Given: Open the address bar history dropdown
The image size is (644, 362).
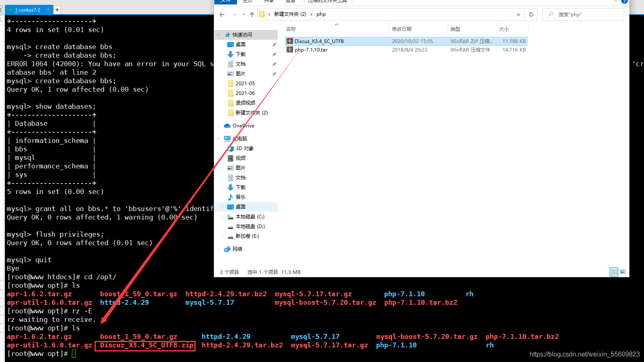Looking at the screenshot, I should [x=519, y=15].
